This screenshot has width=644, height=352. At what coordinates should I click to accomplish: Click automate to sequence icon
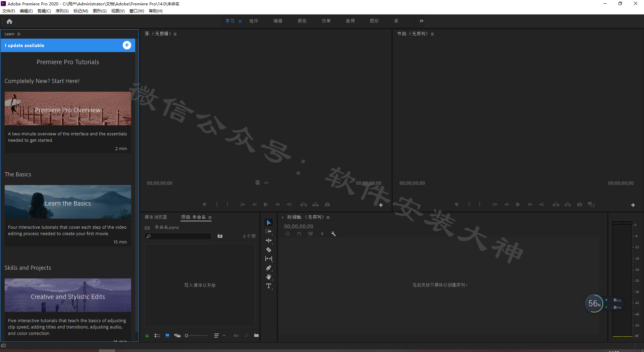[x=236, y=336]
